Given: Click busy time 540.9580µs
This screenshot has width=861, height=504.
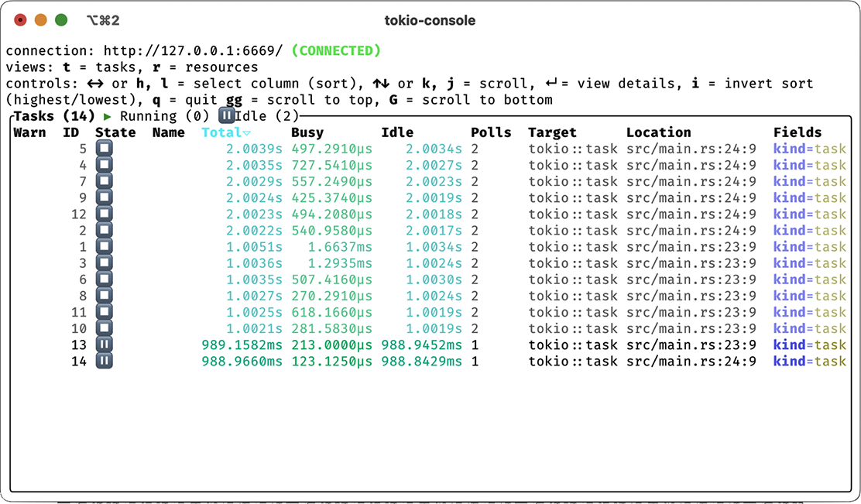Looking at the screenshot, I should (331, 231).
